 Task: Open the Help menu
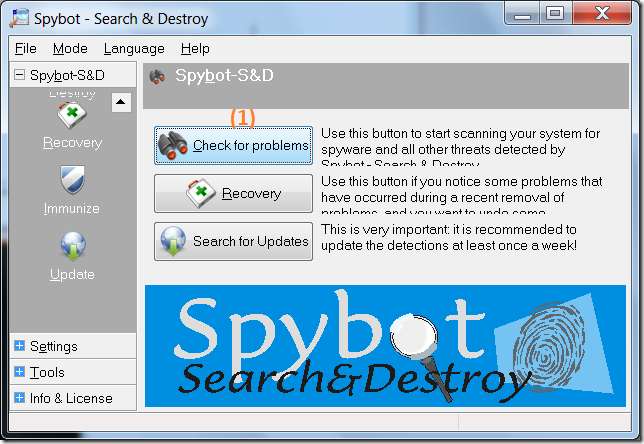tap(195, 48)
